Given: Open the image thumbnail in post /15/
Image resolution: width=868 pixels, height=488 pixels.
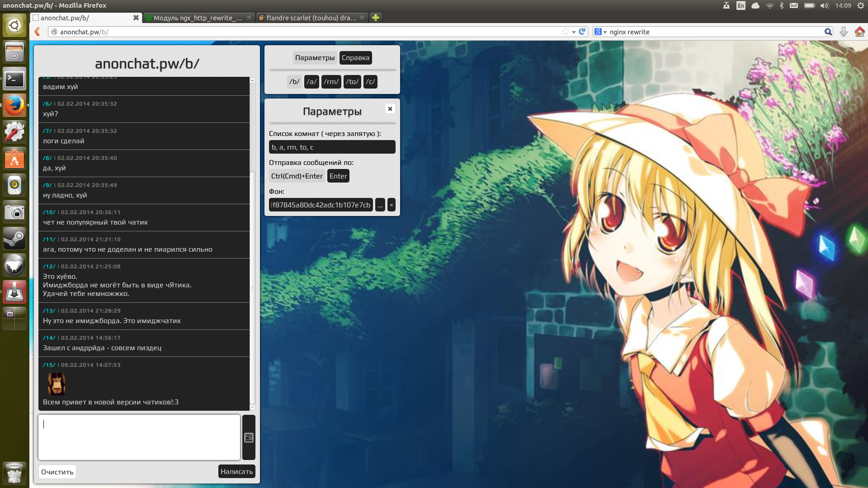Looking at the screenshot, I should (x=57, y=384).
